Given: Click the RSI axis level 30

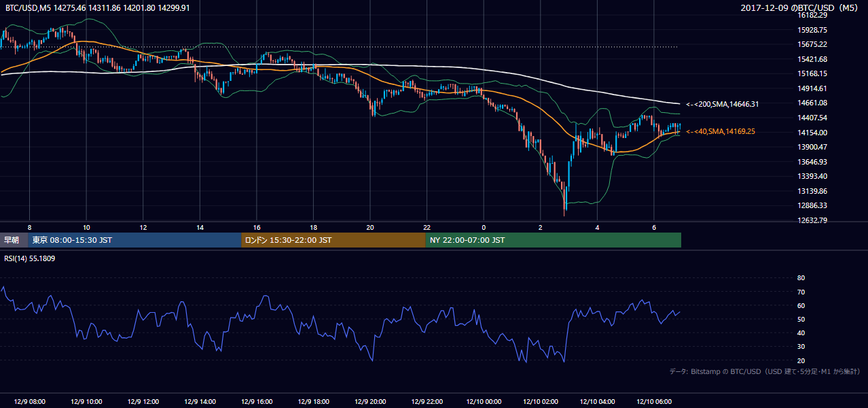Looking at the screenshot, I should 801,347.
